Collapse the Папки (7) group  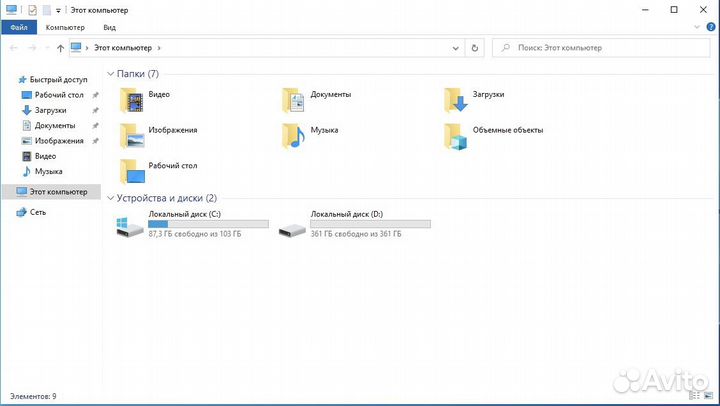[x=110, y=74]
